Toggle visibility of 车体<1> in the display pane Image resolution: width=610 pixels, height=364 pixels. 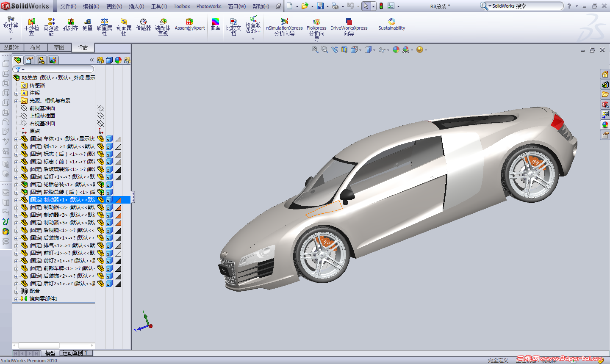(x=100, y=139)
